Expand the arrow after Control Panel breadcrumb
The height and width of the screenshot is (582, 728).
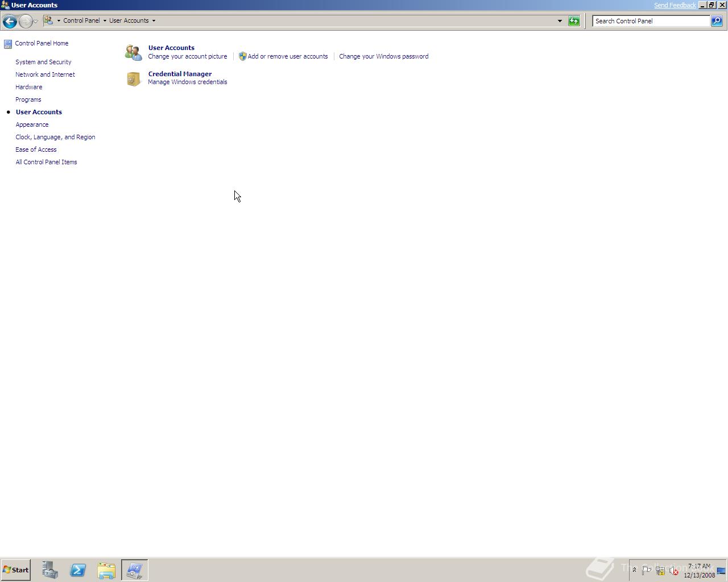(x=105, y=20)
